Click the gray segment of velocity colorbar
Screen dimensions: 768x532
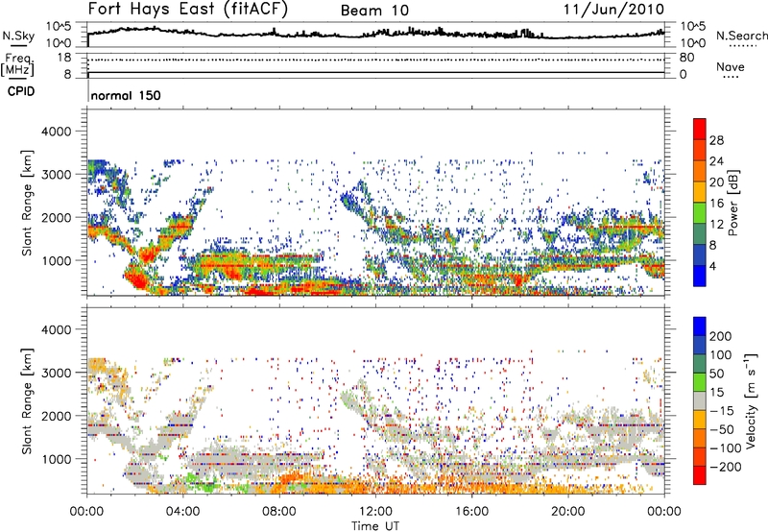coord(700,400)
